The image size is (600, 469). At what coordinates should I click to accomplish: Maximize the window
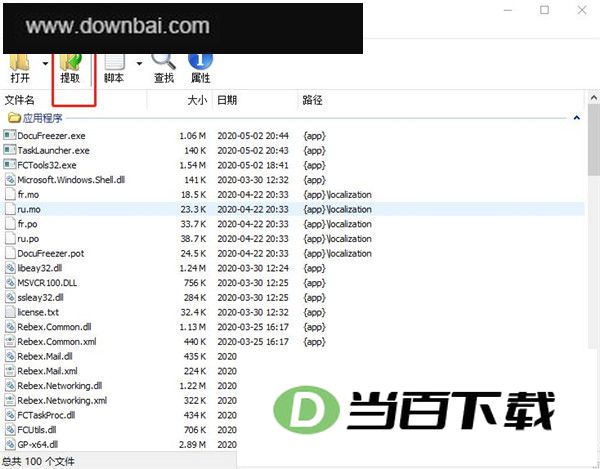[544, 10]
